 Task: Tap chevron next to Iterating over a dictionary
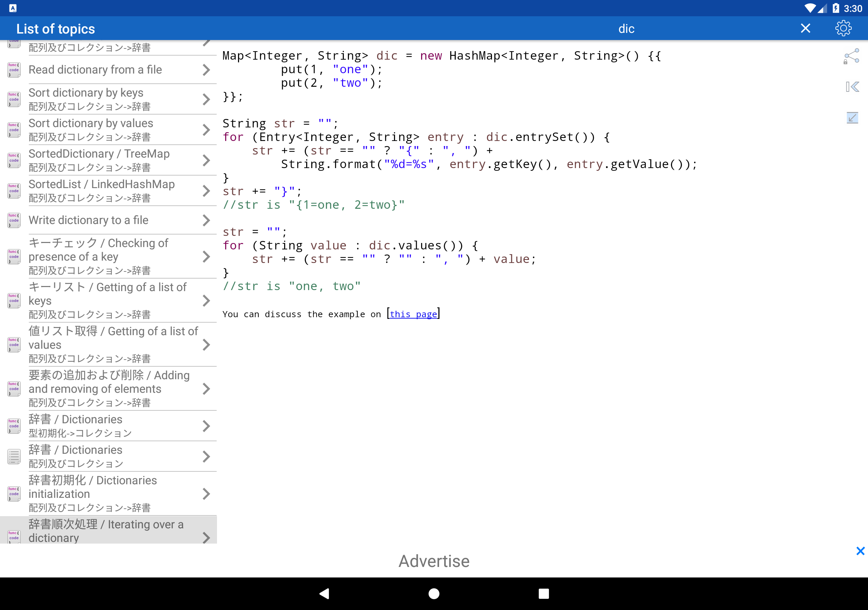[206, 537]
